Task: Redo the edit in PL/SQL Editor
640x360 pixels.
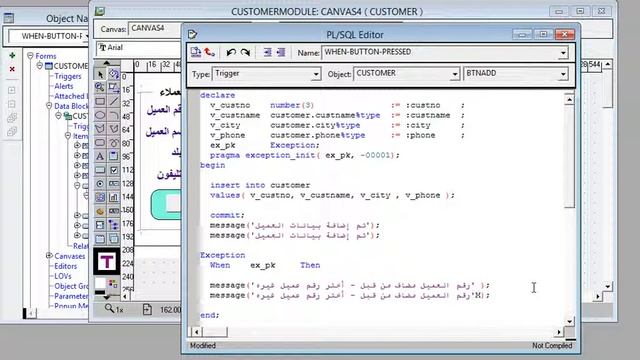Action: point(245,52)
